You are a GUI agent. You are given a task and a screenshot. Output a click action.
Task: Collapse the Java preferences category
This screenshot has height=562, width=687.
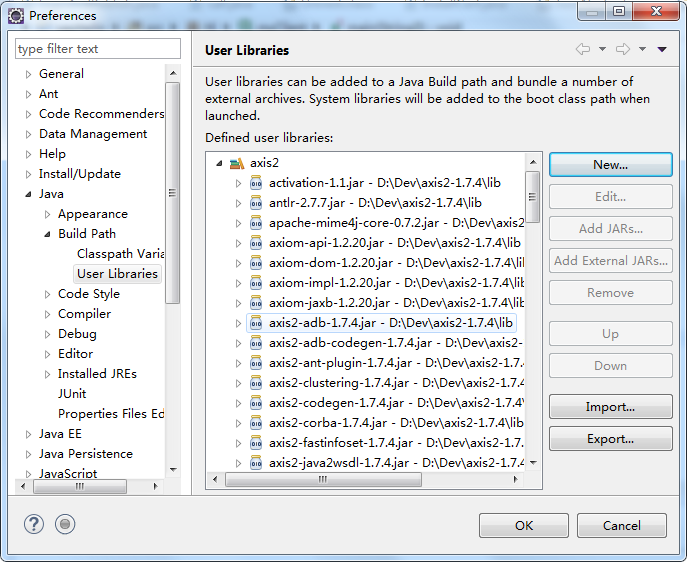coord(28,194)
